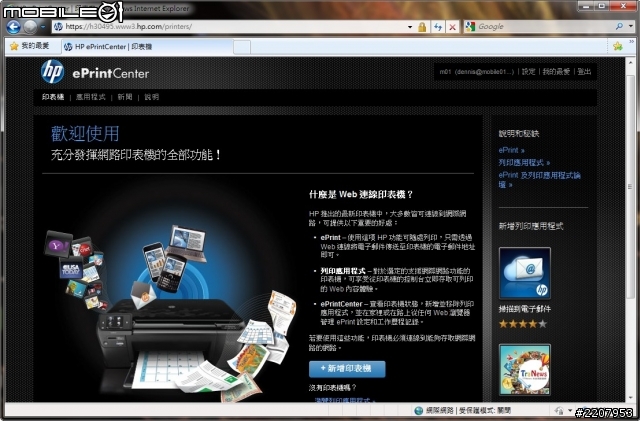Click the add to favorites star icon at right
The height and width of the screenshot is (421, 640).
[x=618, y=46]
